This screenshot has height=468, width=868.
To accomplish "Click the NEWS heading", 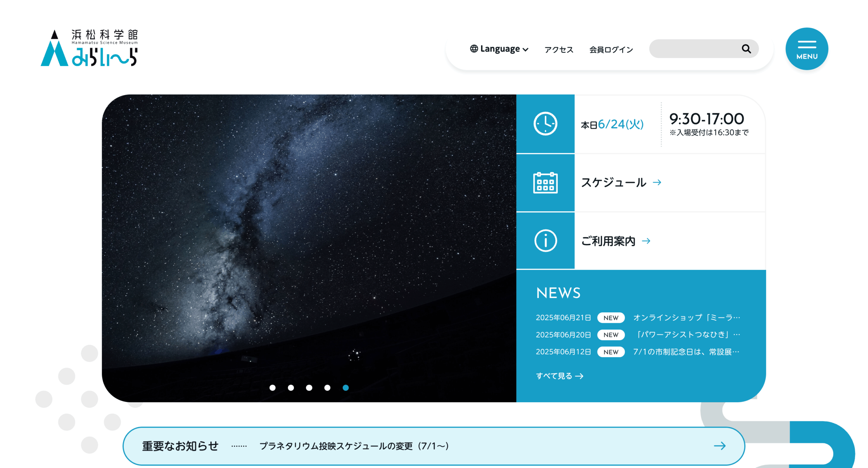I will click(x=558, y=293).
